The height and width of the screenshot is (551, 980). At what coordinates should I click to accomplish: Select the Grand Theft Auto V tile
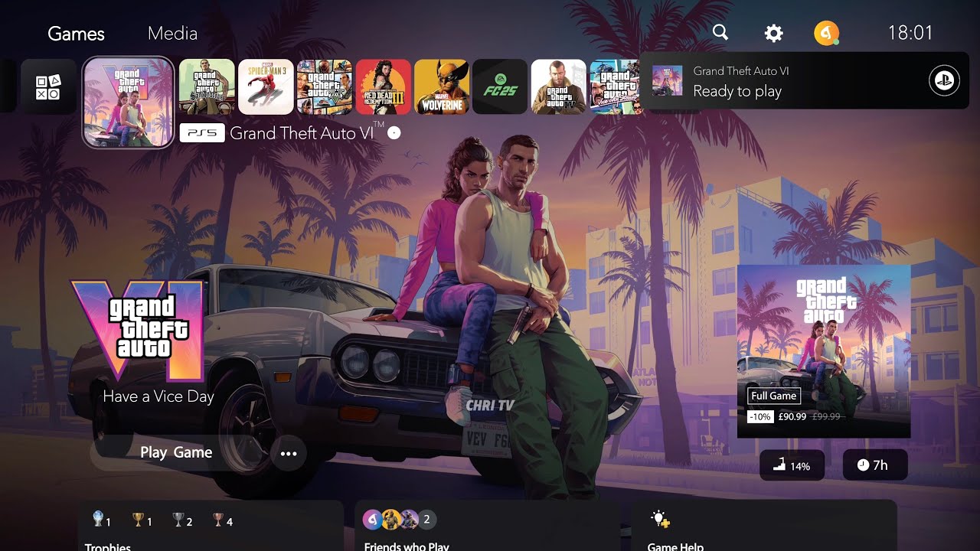tap(325, 86)
